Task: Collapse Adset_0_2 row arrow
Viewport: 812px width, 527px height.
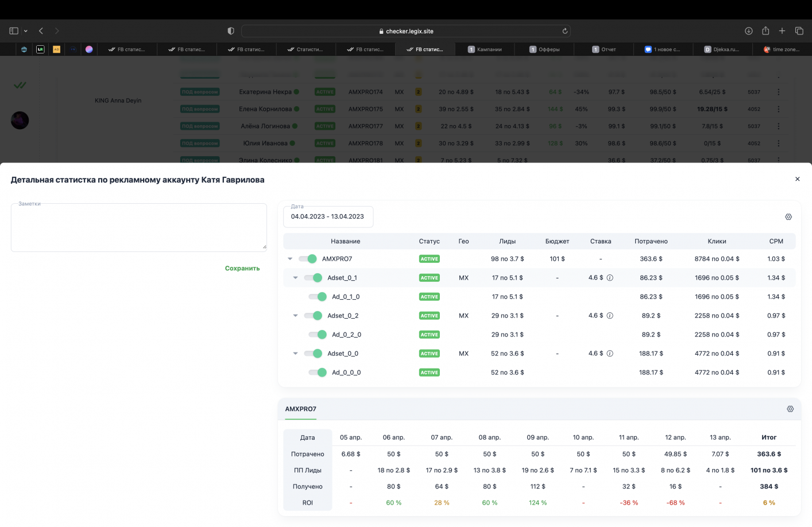Action: pos(296,316)
